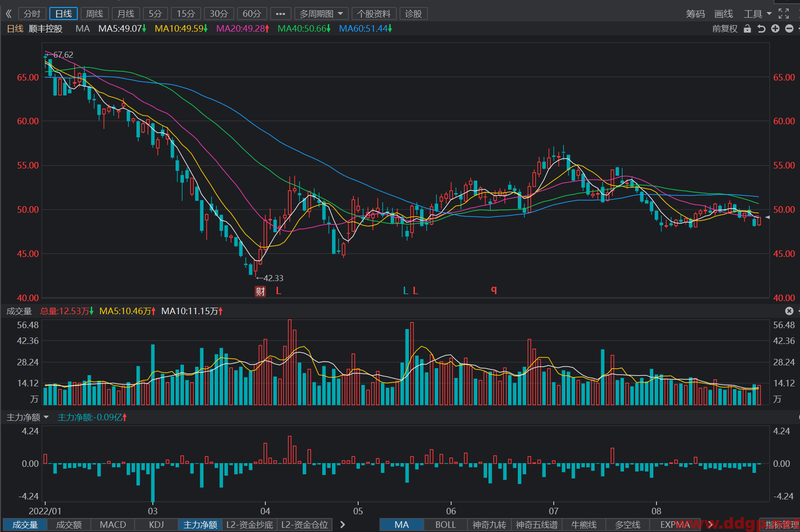Click the double-left collapse arrow
Viewport: 800px width, 532px height.
point(8,14)
